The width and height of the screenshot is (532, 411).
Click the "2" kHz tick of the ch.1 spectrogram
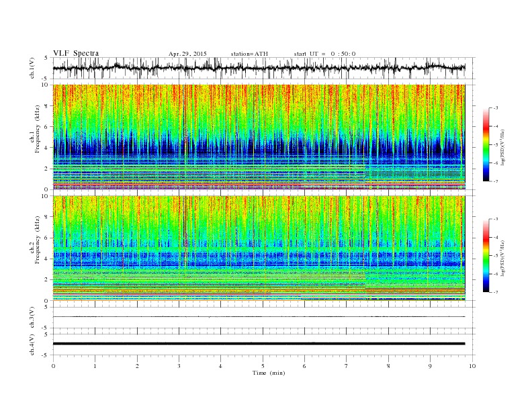pyautogui.click(x=47, y=169)
